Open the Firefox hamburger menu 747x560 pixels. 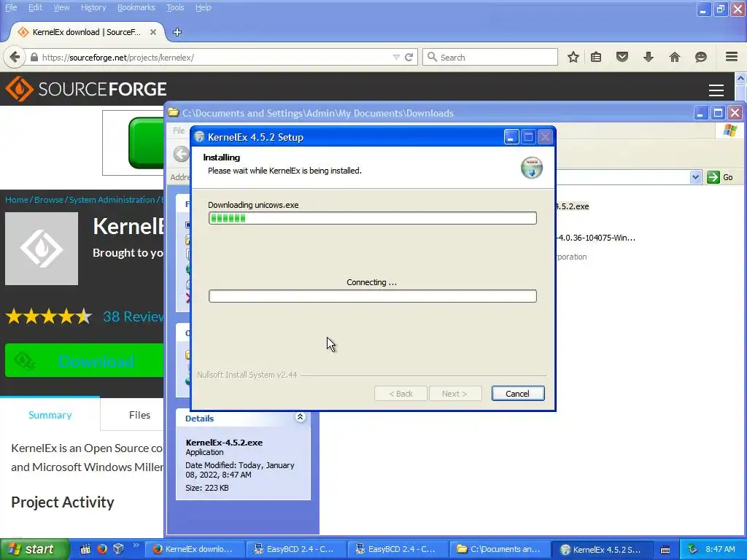732,57
